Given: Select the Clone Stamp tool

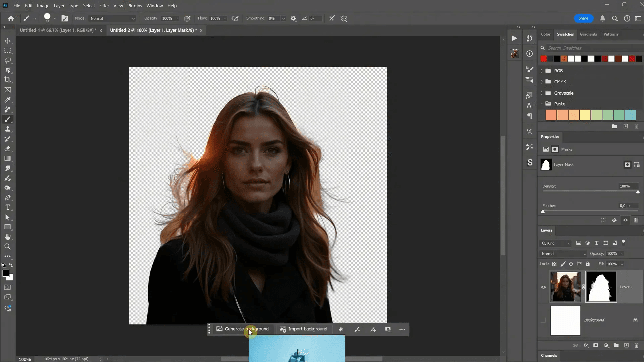Looking at the screenshot, I should (7, 129).
